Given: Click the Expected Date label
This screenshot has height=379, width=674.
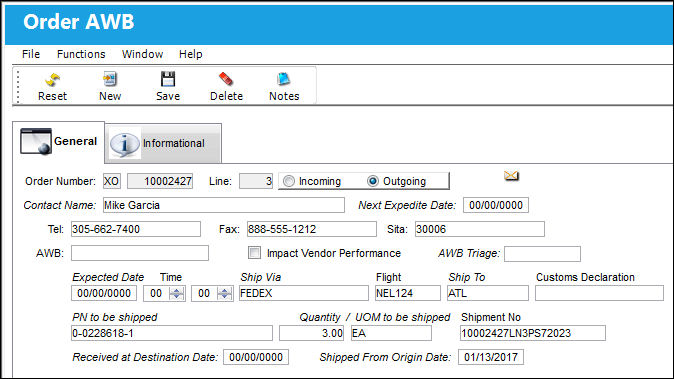Looking at the screenshot, I should (x=108, y=277).
